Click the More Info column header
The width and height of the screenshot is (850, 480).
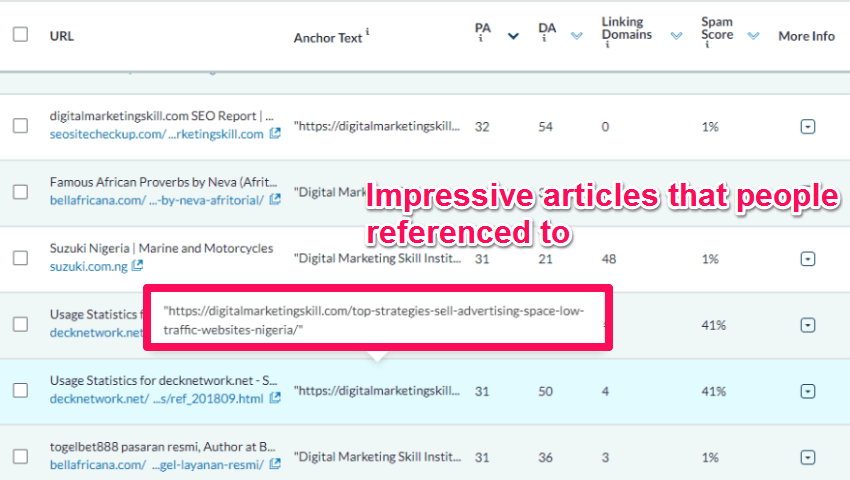pos(806,36)
